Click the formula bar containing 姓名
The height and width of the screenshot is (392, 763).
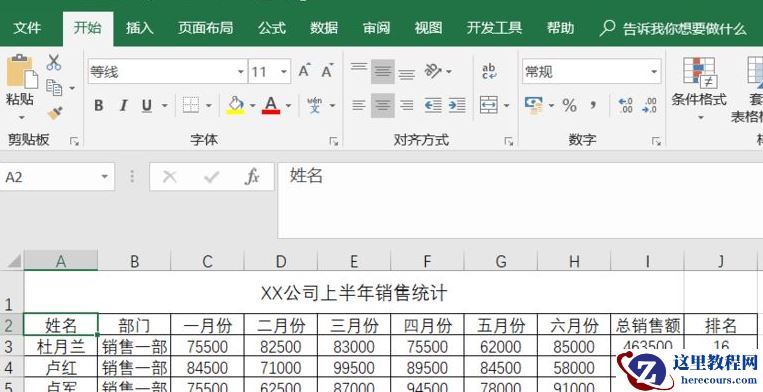(x=520, y=200)
